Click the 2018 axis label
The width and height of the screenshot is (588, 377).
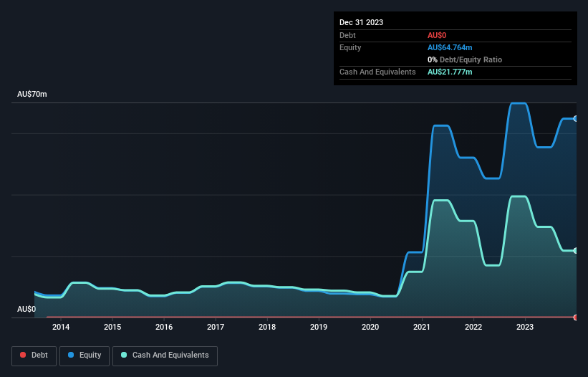(267, 327)
